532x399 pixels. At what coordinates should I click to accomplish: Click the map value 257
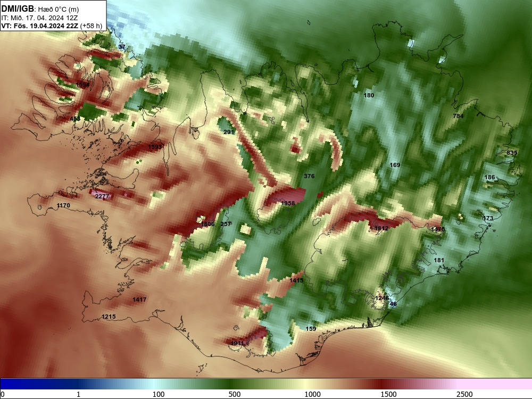[x=226, y=223]
